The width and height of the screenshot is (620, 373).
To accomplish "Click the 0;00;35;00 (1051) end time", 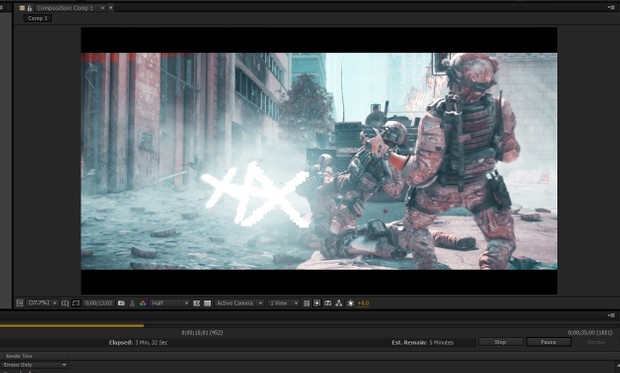I will point(590,333).
